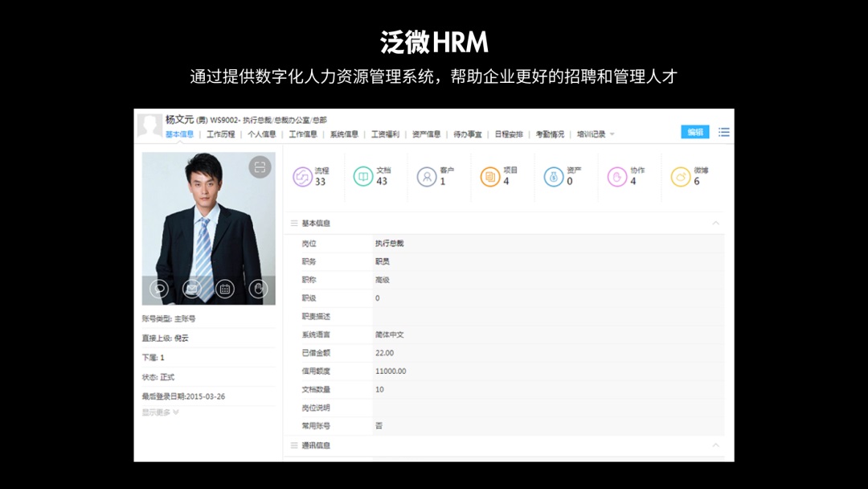Open the 协作 collaboration icon
Image resolution: width=868 pixels, height=489 pixels.
(616, 177)
